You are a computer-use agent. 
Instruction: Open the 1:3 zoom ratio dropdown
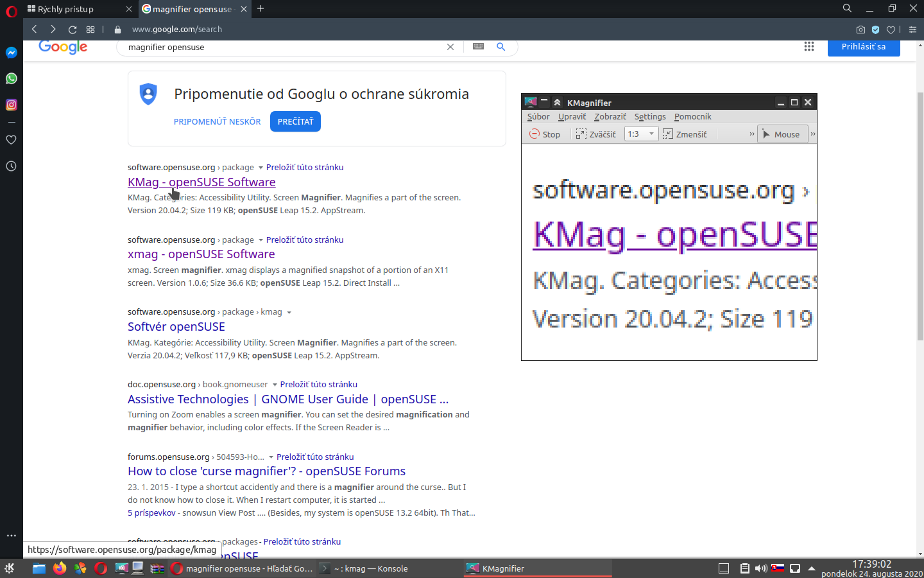tap(642, 134)
